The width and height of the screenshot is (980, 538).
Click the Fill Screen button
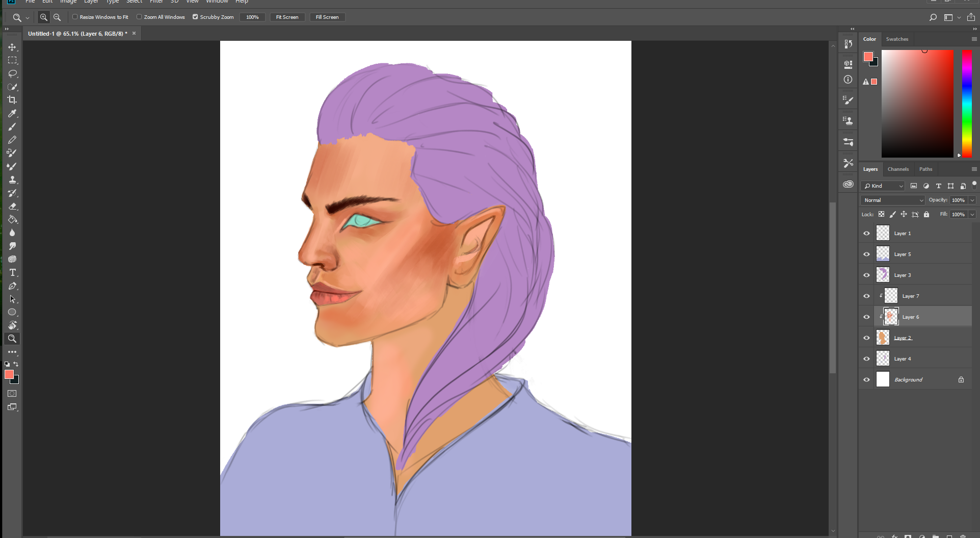coord(327,17)
